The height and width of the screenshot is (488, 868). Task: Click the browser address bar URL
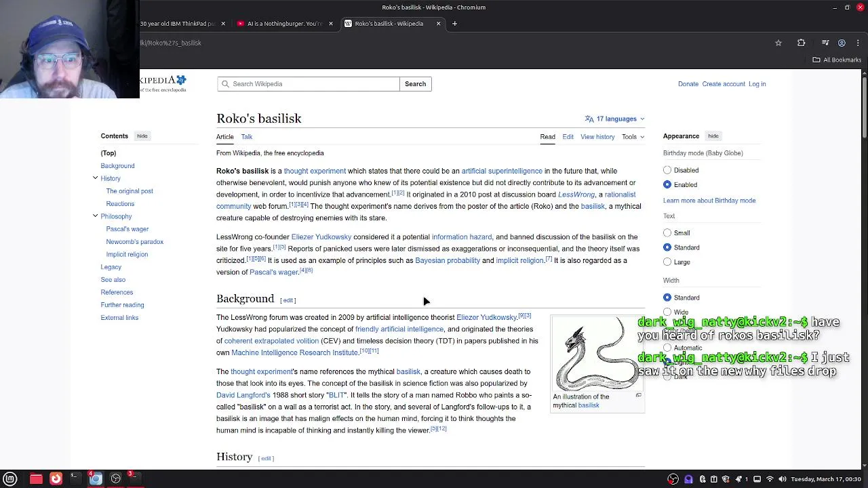click(x=171, y=43)
